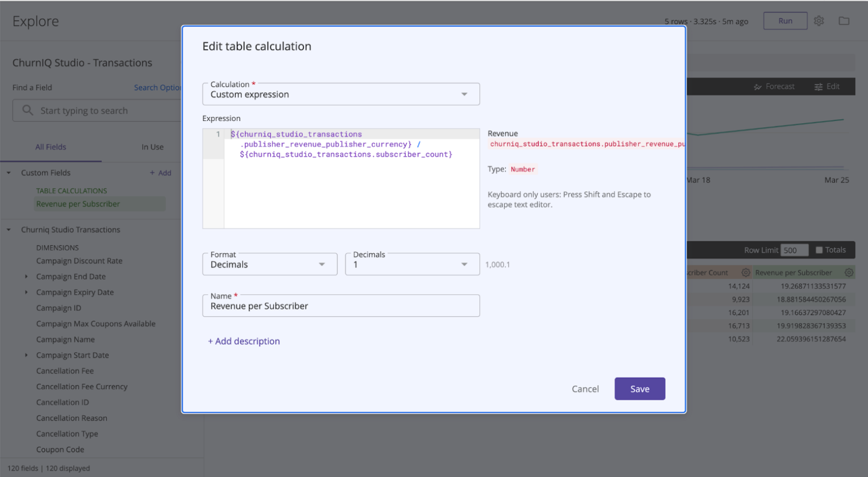Click Add next to Custom Fields
The image size is (868, 477).
click(161, 173)
